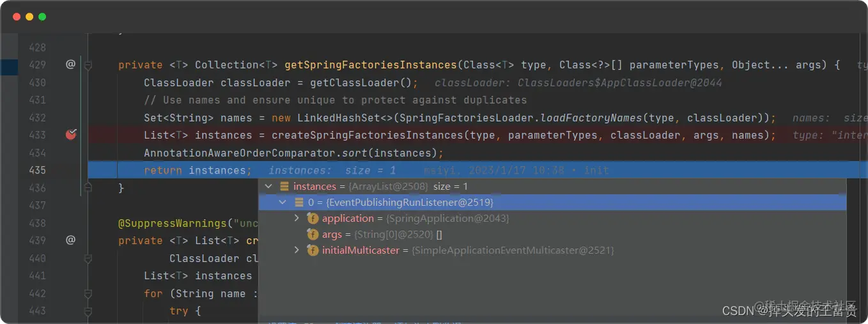
Task: Select the instances = {ArrayList@2508} row
Action: (552, 187)
